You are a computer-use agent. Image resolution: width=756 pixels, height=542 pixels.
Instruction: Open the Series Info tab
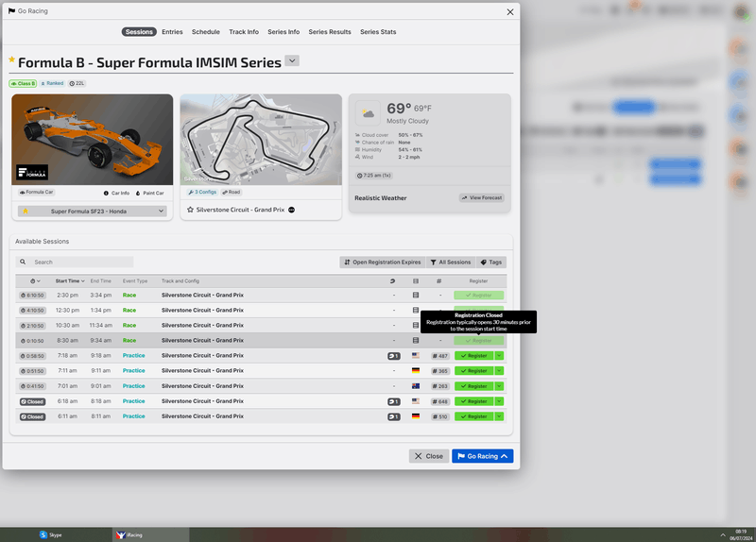pos(283,32)
